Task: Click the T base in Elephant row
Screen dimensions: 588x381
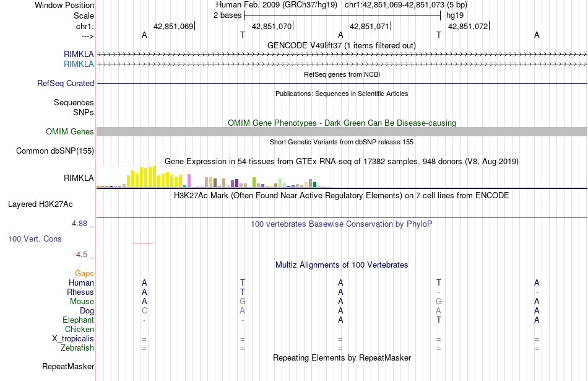Action: [439, 320]
